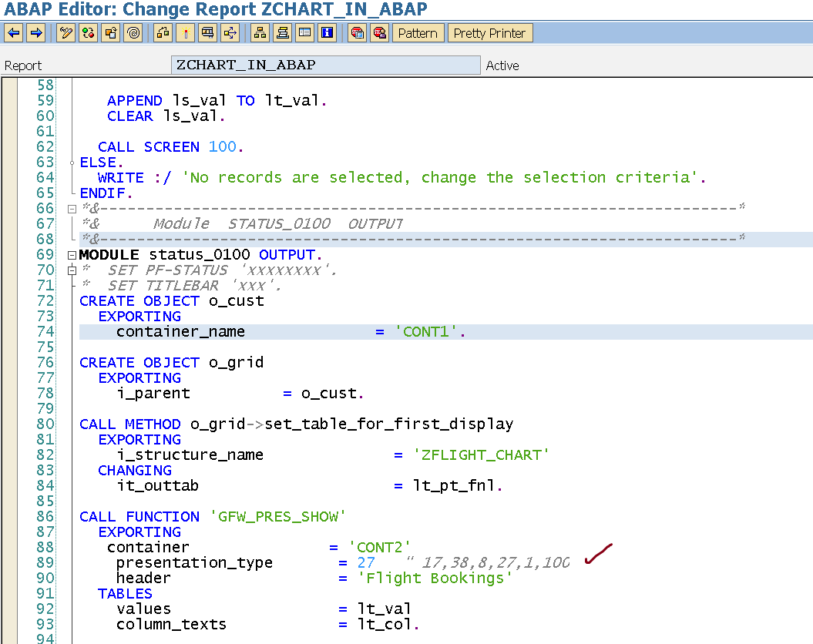Collapse the comment block at line 66
The image size is (813, 644).
[72, 209]
